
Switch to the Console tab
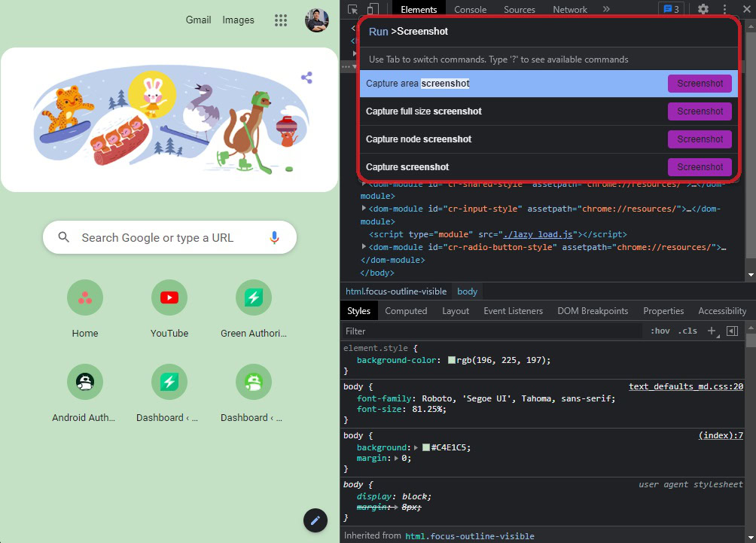click(x=470, y=9)
